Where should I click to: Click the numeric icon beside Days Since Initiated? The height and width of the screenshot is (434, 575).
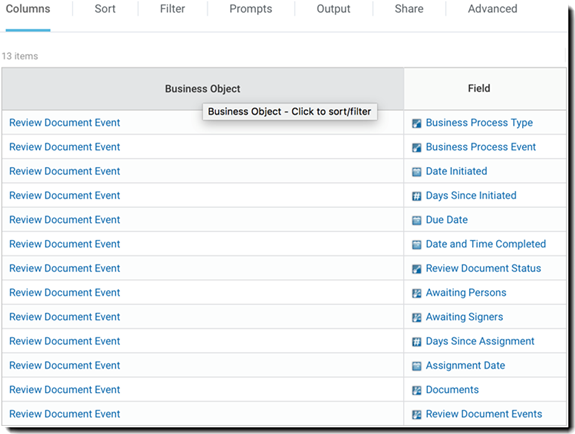[417, 196]
